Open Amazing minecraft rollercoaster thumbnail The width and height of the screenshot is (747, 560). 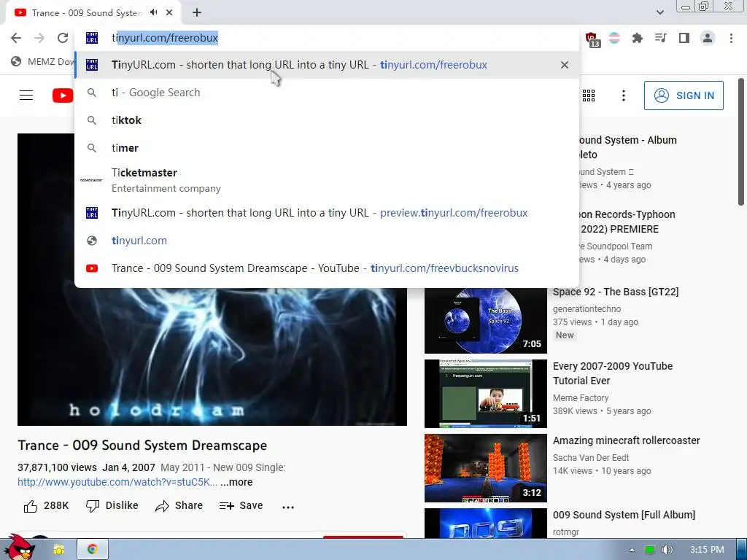pyautogui.click(x=485, y=468)
